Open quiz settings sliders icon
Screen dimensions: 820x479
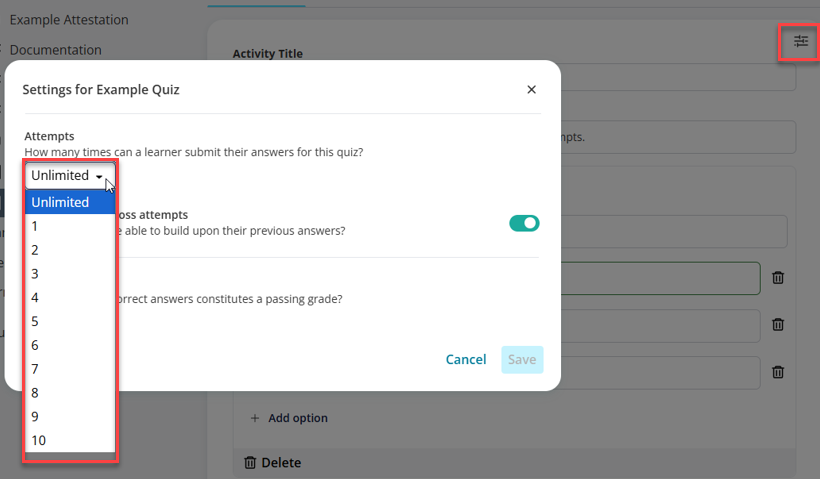tap(800, 41)
